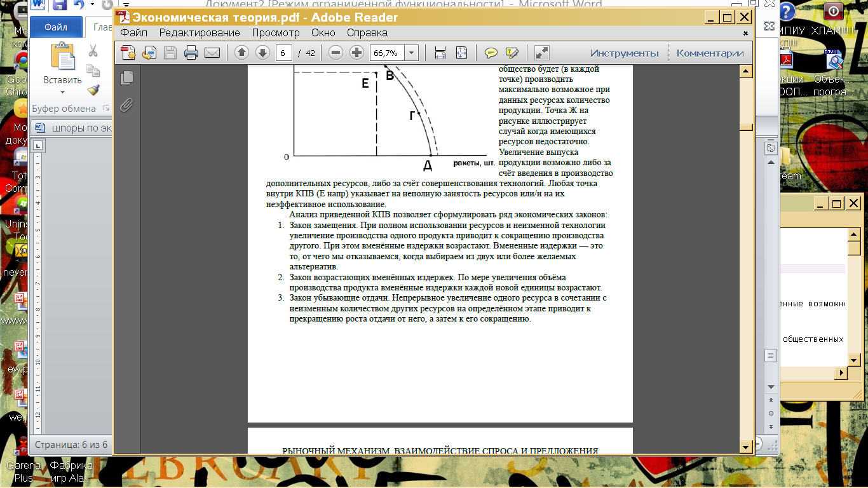Click the Word vertical scrollbar down arrow
This screenshot has width=868, height=488.
[771, 386]
